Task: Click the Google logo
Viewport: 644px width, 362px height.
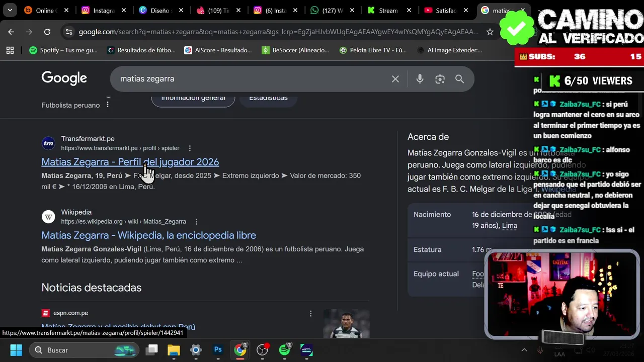Action: click(x=64, y=78)
